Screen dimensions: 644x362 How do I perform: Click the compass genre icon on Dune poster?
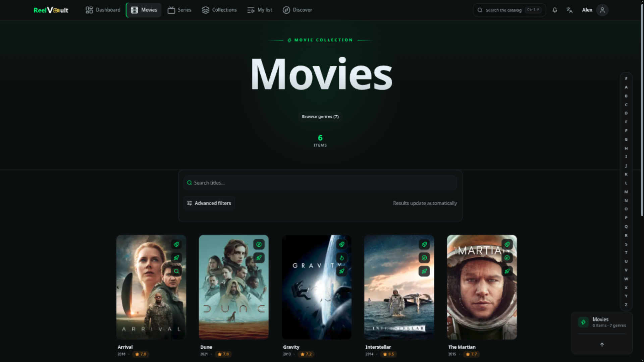(x=259, y=244)
